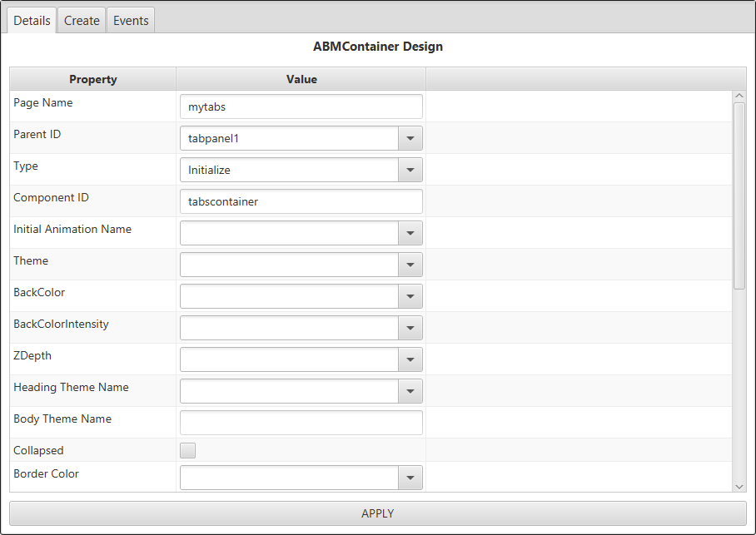Toggle the Collapsed checkbox

click(188, 451)
